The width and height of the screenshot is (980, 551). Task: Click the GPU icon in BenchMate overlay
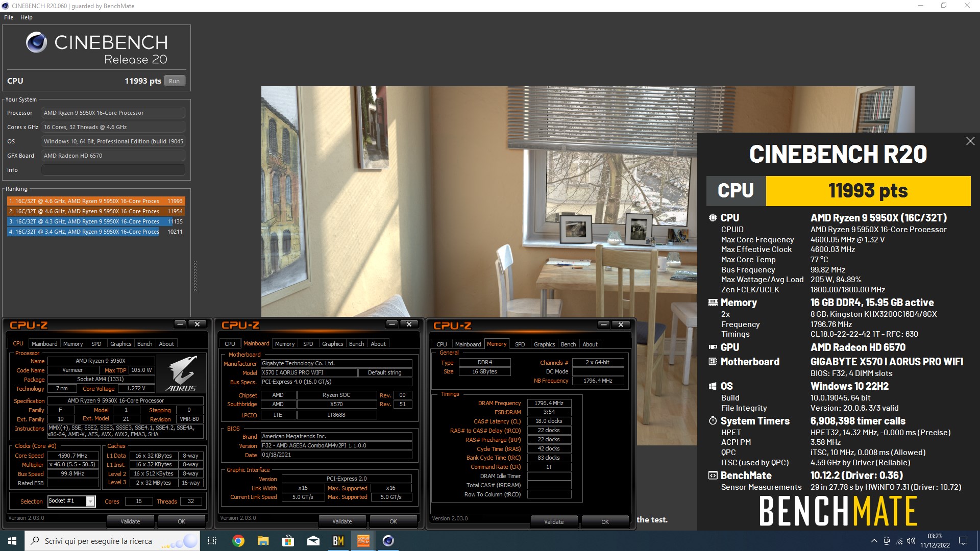[713, 347]
